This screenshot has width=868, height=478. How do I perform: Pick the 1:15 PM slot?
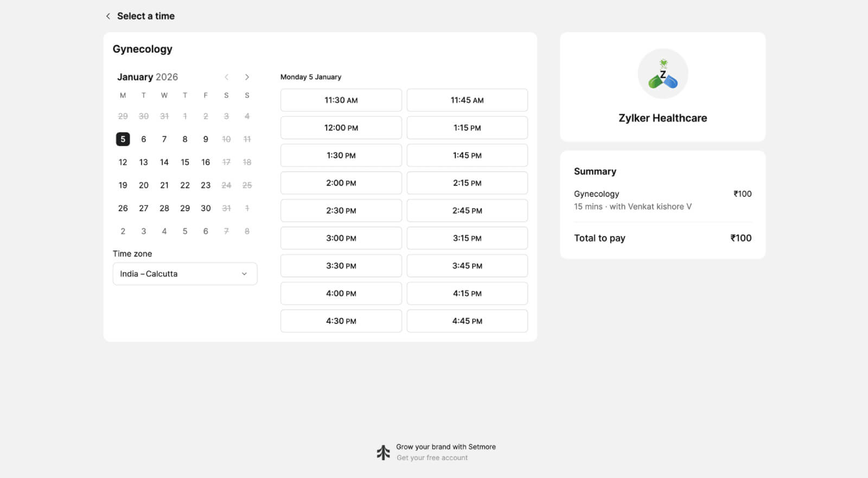(x=467, y=128)
